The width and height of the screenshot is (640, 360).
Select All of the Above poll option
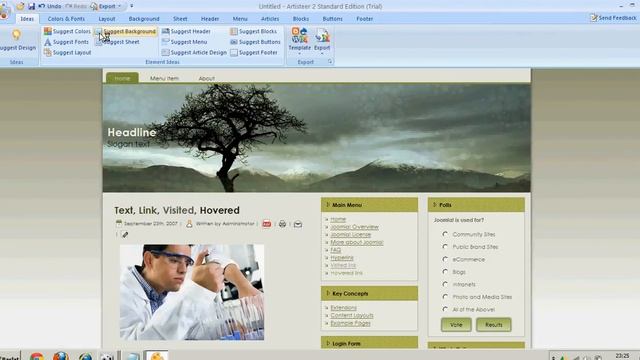pyautogui.click(x=445, y=309)
